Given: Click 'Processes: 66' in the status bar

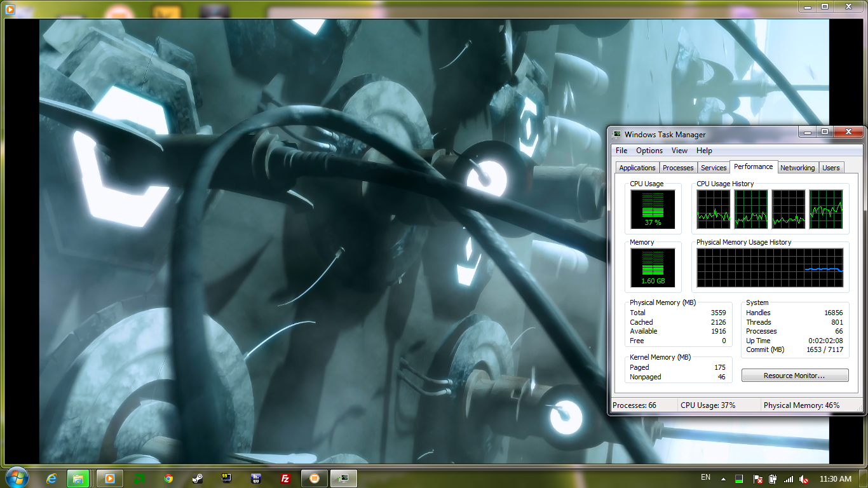Looking at the screenshot, I should [x=634, y=405].
